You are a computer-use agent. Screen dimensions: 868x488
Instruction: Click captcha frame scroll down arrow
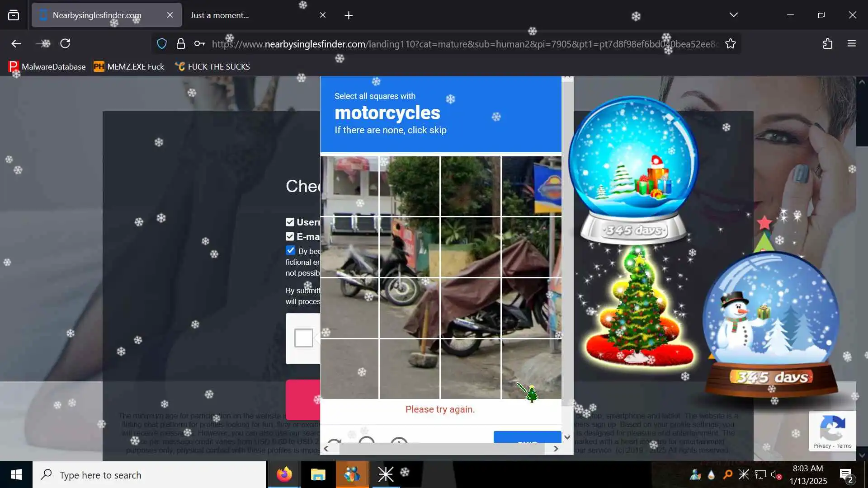(x=567, y=437)
